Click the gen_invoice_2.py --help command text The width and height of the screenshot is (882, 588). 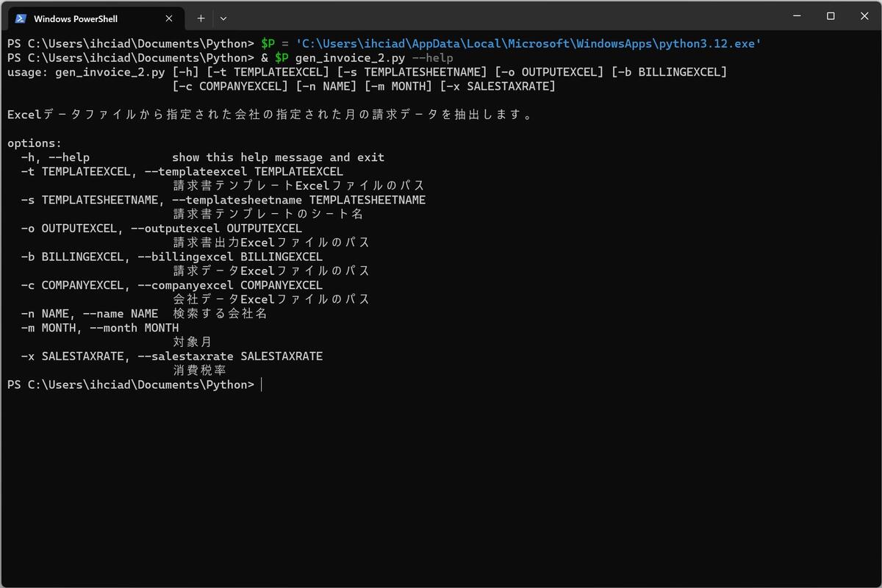pyautogui.click(x=374, y=57)
